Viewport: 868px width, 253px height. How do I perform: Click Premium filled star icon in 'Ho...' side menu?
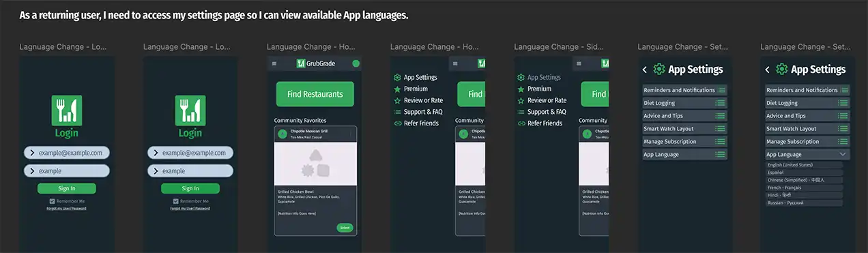(x=398, y=89)
